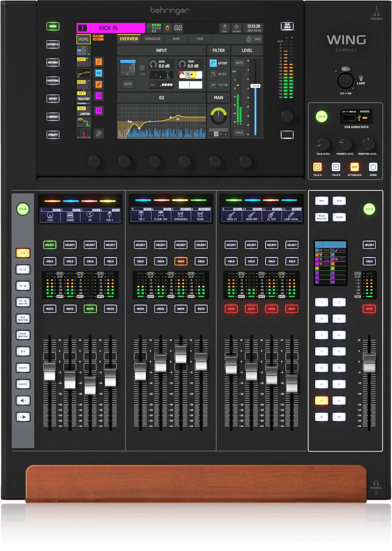Click the +48V phantom power icon
Screen dimensions: 392x551
(x=142, y=68)
